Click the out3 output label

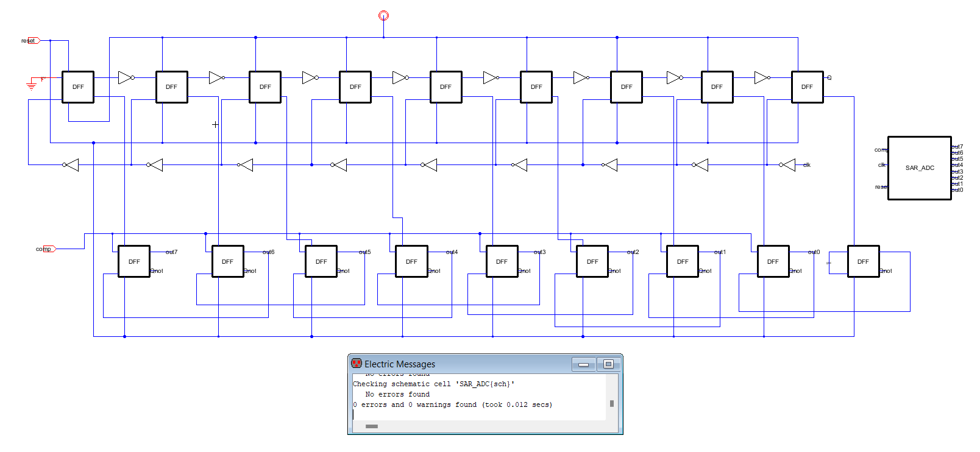[x=540, y=252]
